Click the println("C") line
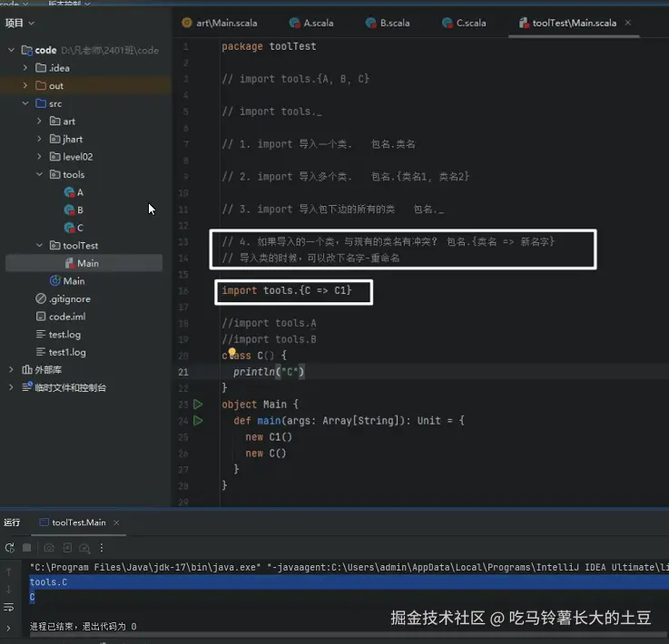Viewport: 669px width, 644px height. pos(269,372)
